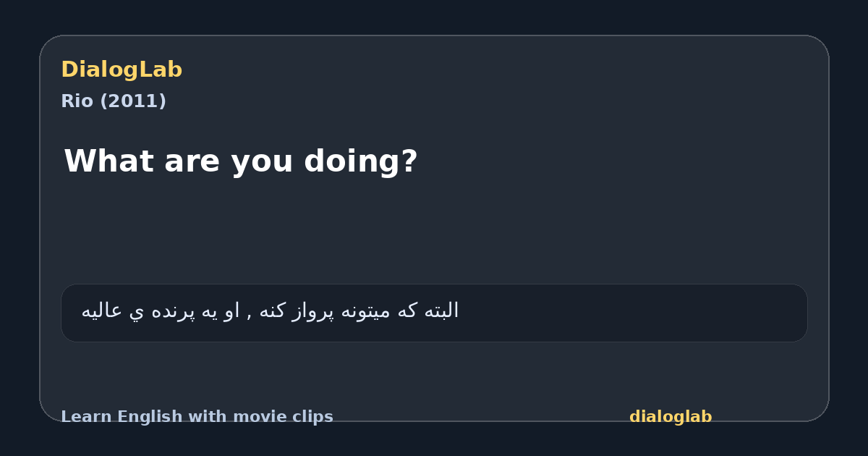Click 'movie clips' in the footer tagline
868x456 pixels.
tap(283, 417)
